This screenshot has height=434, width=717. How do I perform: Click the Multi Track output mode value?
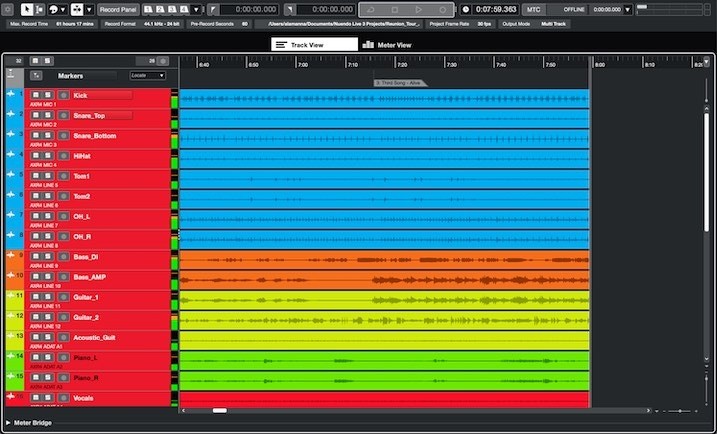553,24
